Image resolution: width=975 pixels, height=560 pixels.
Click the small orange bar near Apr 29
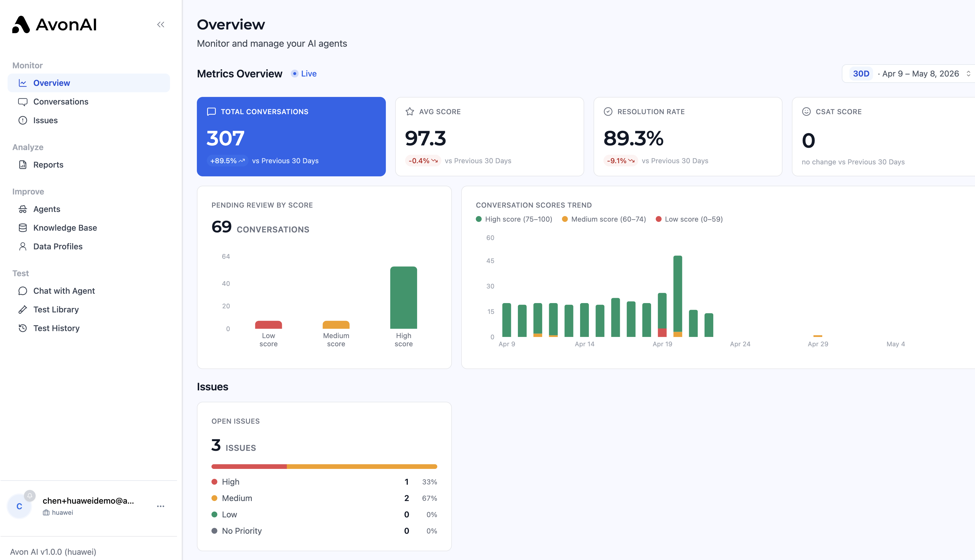point(818,336)
